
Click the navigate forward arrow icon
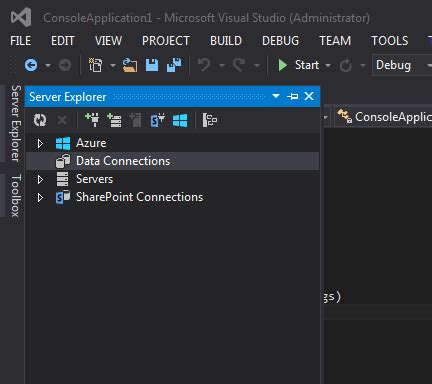65,65
